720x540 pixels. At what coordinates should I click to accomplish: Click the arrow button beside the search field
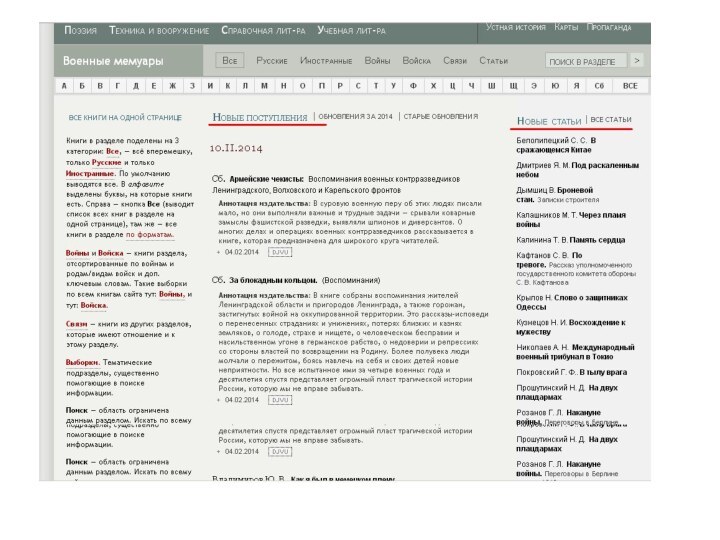pyautogui.click(x=637, y=61)
